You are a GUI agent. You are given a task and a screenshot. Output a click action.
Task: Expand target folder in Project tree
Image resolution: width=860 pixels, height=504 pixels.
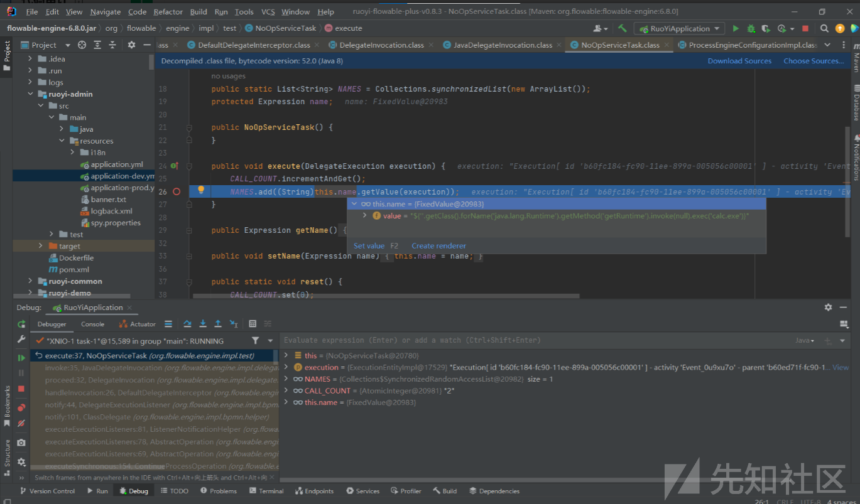click(41, 246)
